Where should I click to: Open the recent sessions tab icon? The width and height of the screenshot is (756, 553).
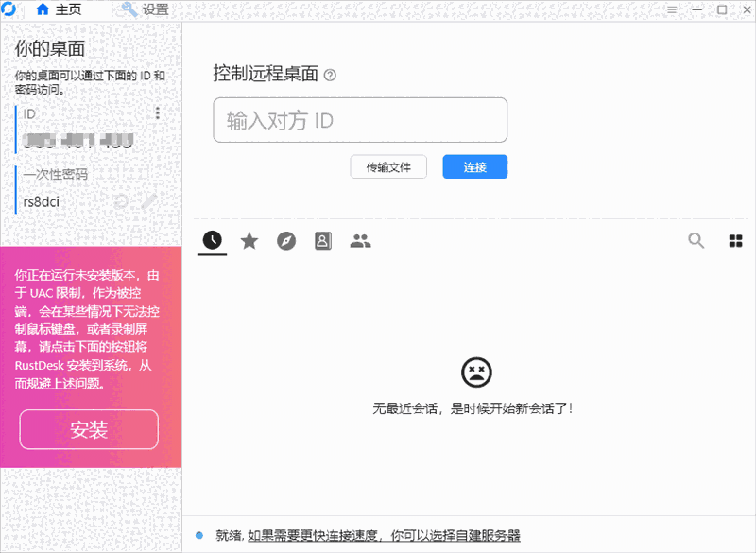tap(212, 240)
